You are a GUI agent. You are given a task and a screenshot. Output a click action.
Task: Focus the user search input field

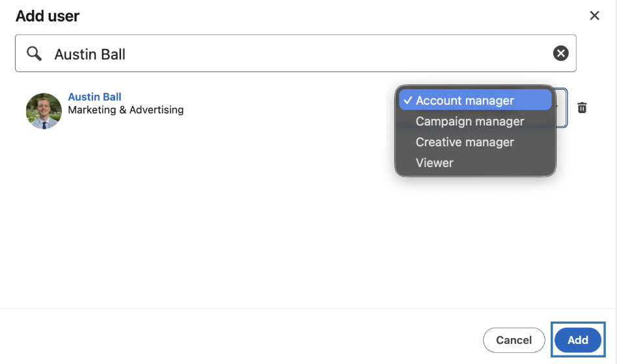click(x=295, y=53)
